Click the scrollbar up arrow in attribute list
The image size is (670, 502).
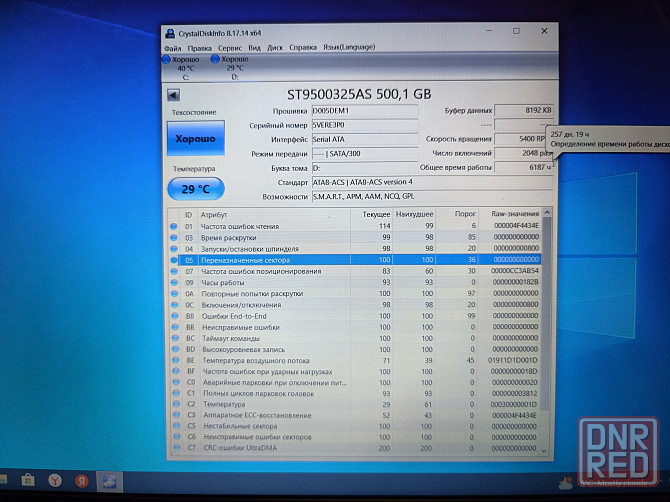point(547,212)
